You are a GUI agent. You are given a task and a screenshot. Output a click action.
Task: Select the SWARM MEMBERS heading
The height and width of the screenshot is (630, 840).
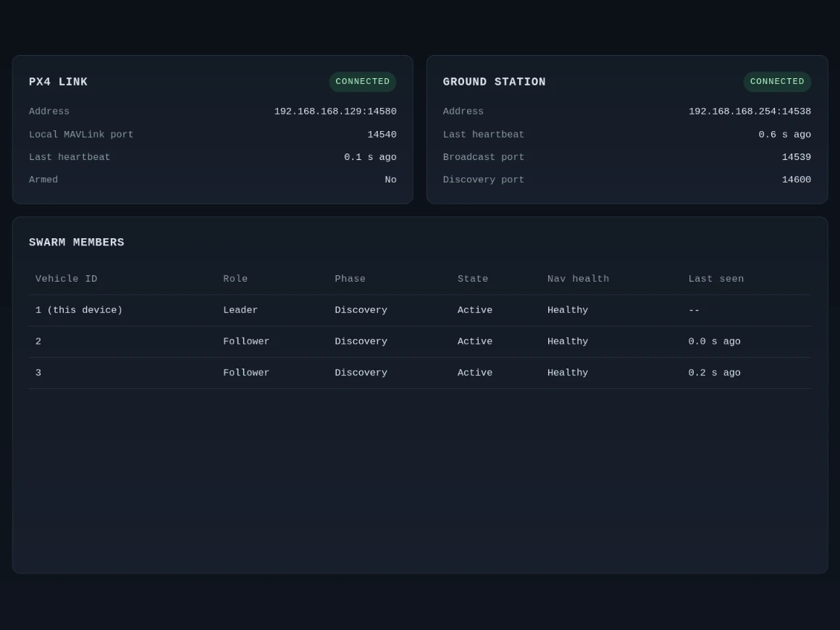click(77, 242)
